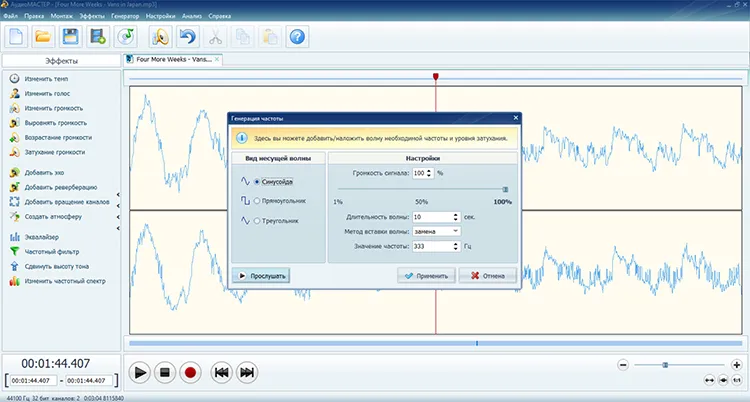Play the audio track
Screen dimensions: 750x402
[x=140, y=372]
